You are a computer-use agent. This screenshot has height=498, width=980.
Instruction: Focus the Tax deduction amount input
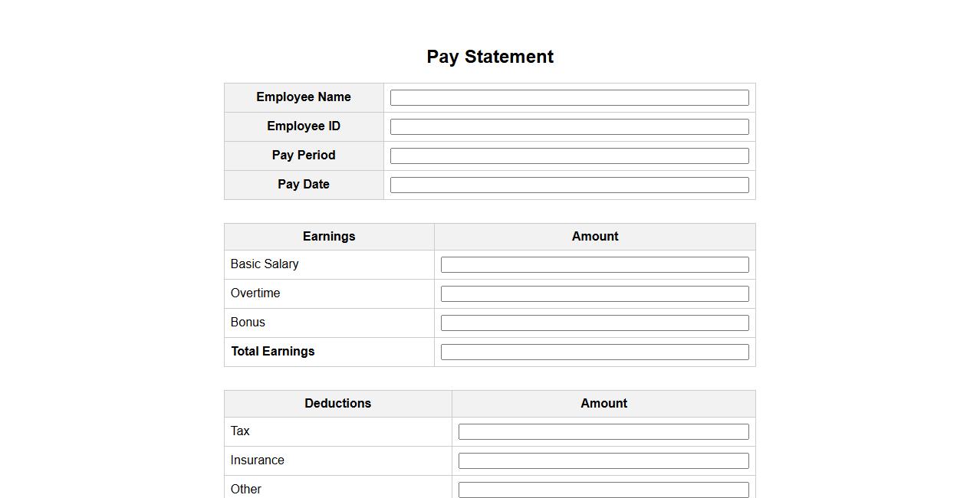603,431
